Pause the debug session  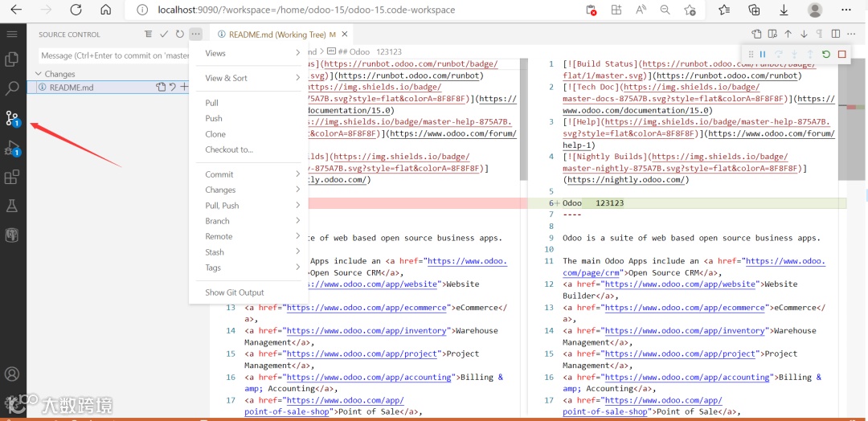[763, 54]
